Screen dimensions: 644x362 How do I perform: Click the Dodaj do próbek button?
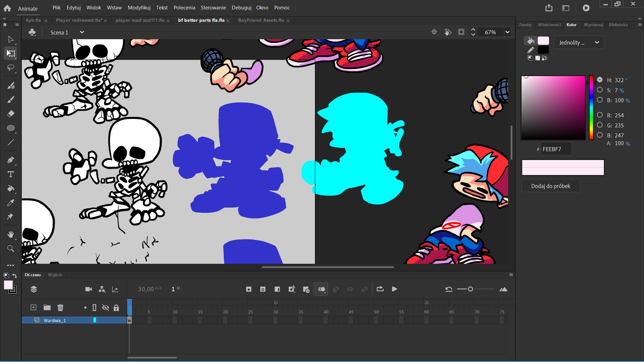tap(551, 186)
